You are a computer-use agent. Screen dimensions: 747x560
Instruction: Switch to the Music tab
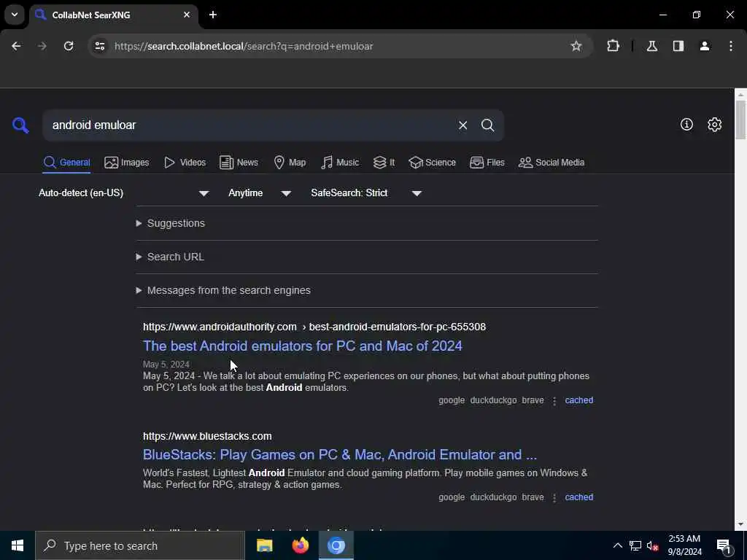(340, 163)
